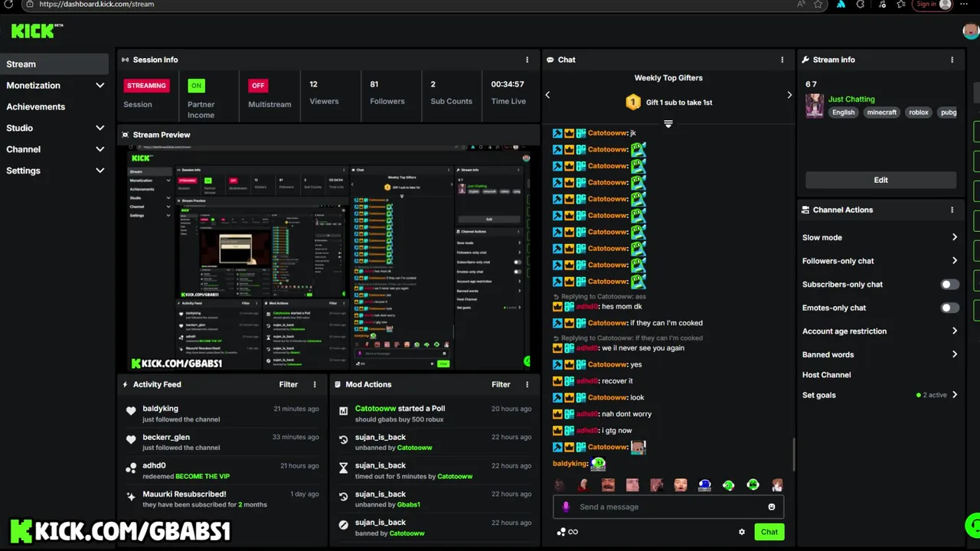Open Slow mode options
This screenshot has width=980, height=551.
[880, 237]
